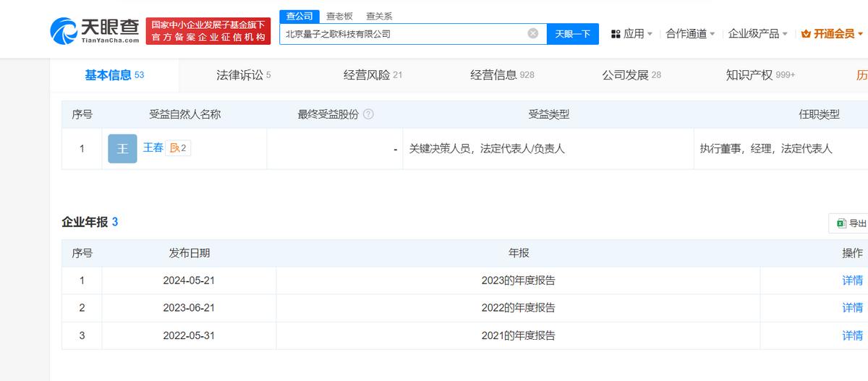
Task: Click the help icon beside 最终受益股份
Action: pyautogui.click(x=368, y=114)
